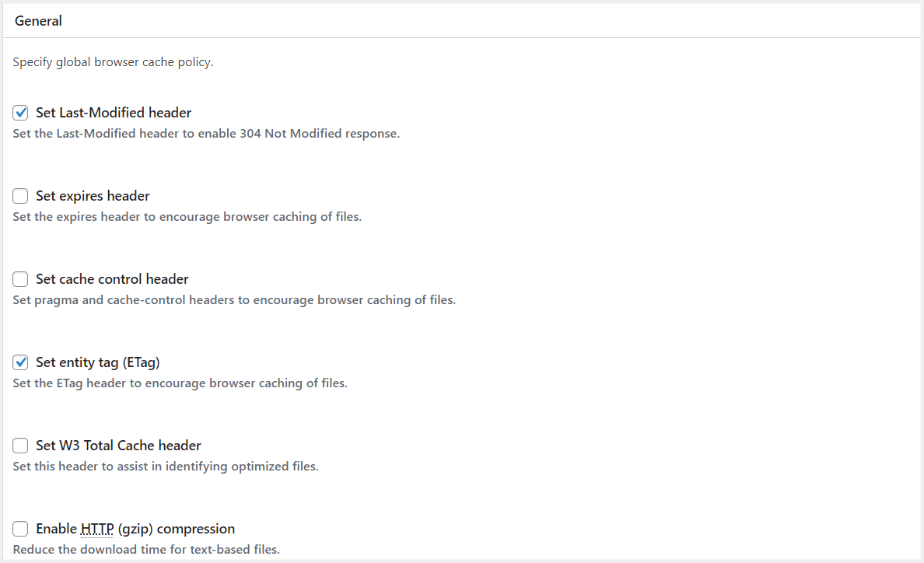Image resolution: width=924 pixels, height=563 pixels.
Task: Click the "Set expires header" label text
Action: coord(93,196)
